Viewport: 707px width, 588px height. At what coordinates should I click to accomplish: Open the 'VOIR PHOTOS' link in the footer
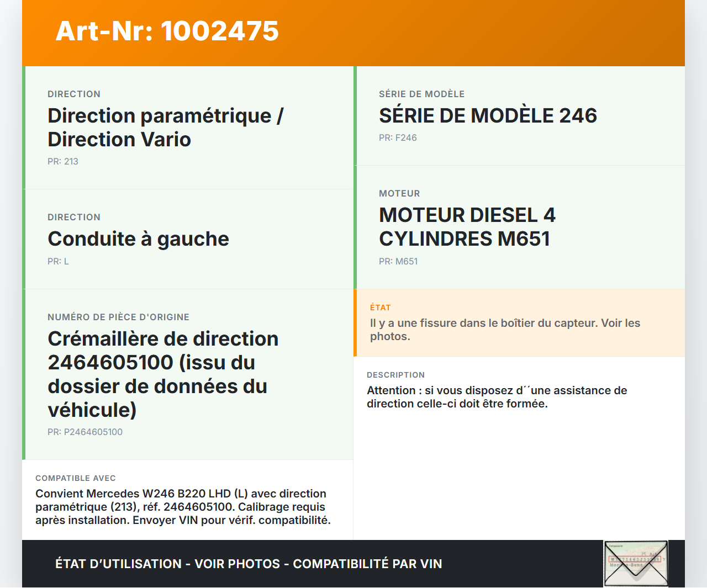pos(236,564)
